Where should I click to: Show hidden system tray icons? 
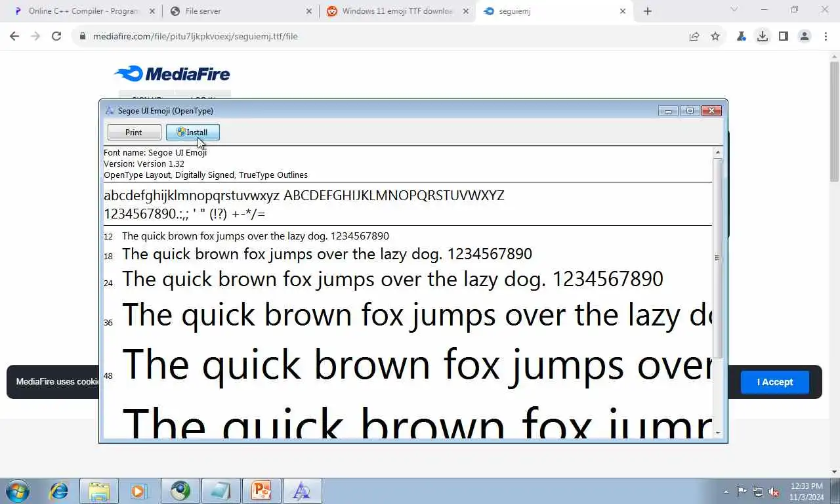coord(726,492)
